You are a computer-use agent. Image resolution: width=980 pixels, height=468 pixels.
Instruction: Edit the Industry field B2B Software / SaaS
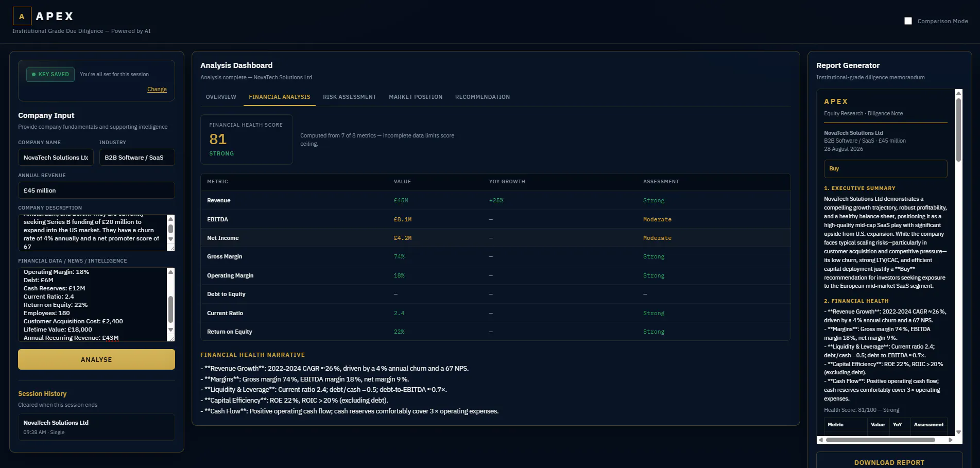pyautogui.click(x=137, y=158)
